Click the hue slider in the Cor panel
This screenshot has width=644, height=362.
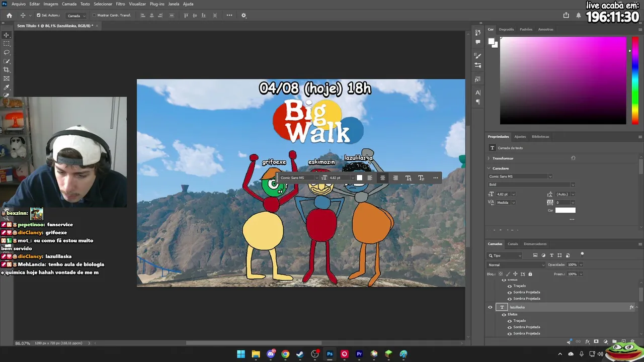(635, 80)
